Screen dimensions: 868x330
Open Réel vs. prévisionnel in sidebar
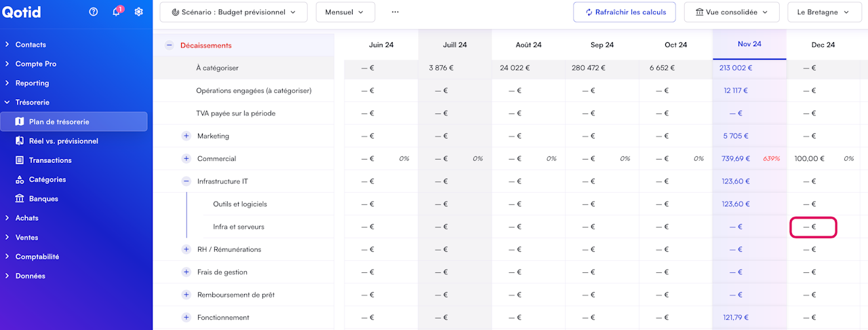tap(63, 141)
